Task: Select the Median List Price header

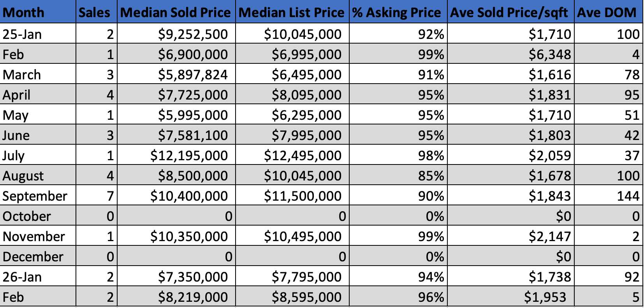Action: [292, 12]
